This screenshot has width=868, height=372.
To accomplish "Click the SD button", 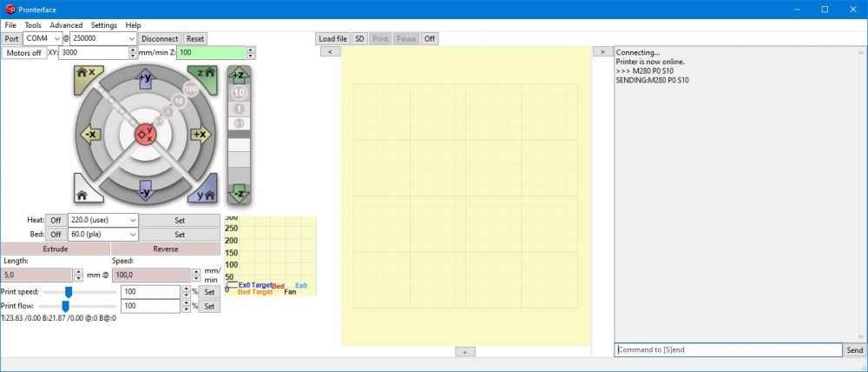I will click(360, 39).
